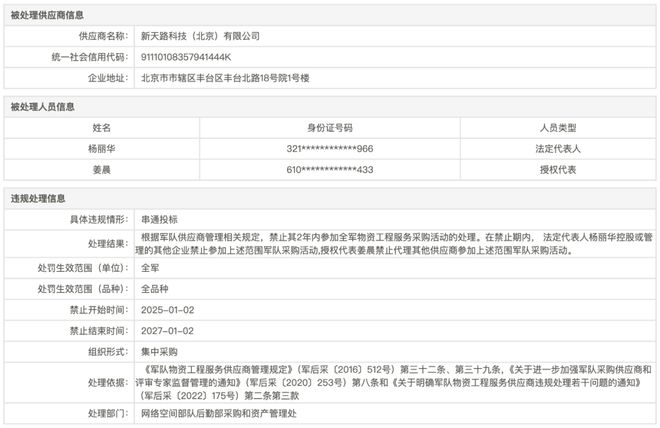Click the 姓名 column header
Viewport: 660px width, 428px height.
pyautogui.click(x=101, y=128)
